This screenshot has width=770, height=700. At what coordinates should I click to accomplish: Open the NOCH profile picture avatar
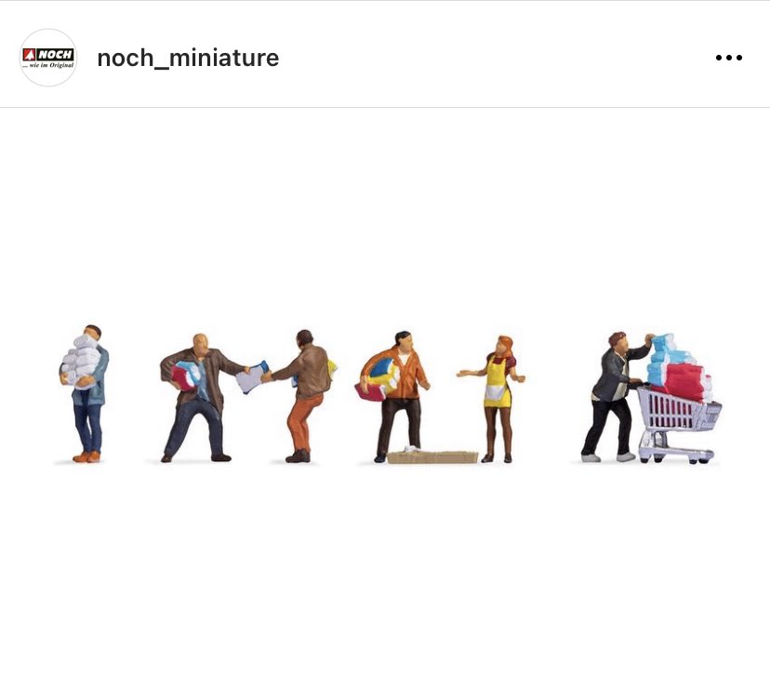[x=48, y=58]
